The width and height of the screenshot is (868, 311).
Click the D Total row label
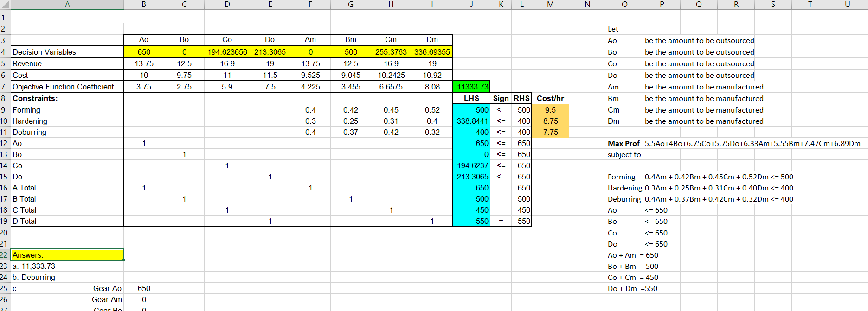pos(67,221)
